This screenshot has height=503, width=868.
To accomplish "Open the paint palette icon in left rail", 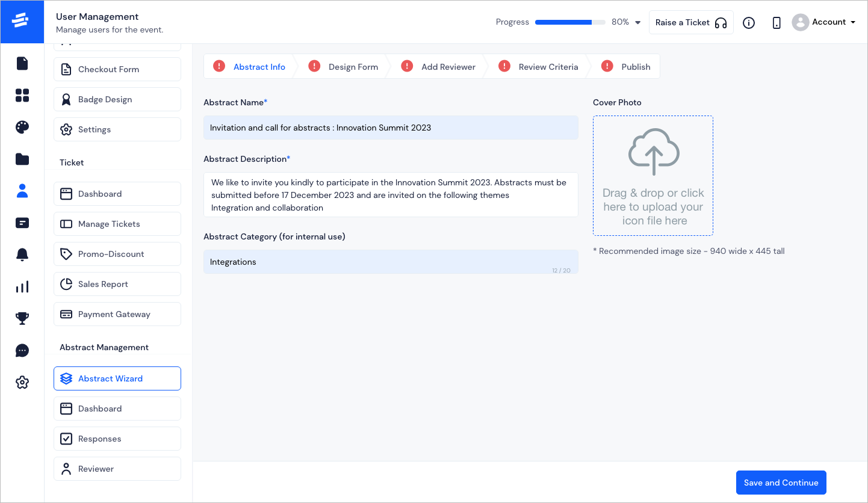I will [x=22, y=127].
